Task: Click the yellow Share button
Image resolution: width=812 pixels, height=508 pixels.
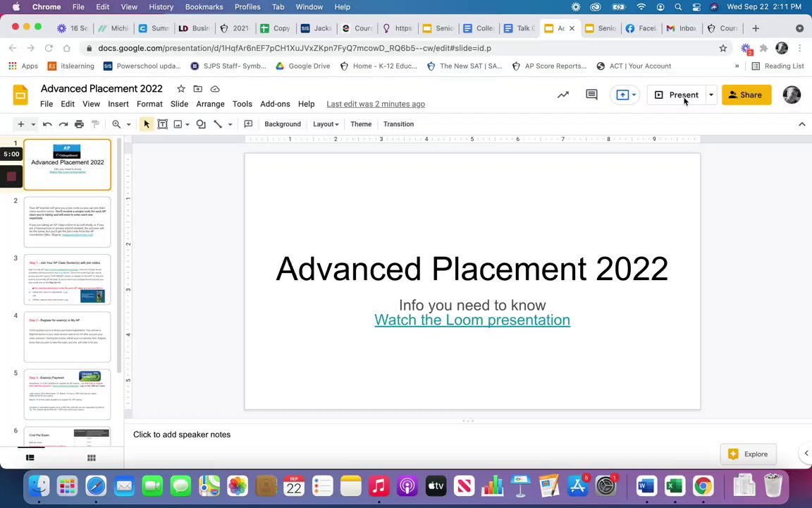Action: pos(746,95)
